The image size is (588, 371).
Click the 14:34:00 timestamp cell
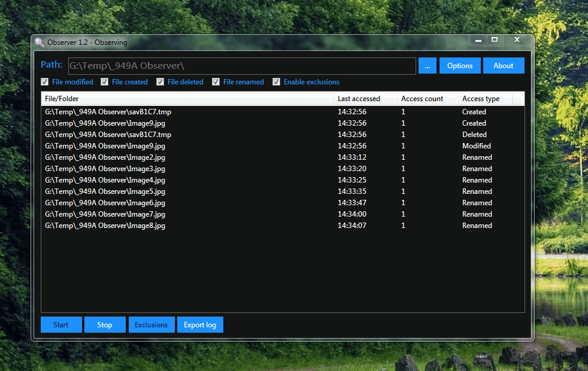point(352,214)
